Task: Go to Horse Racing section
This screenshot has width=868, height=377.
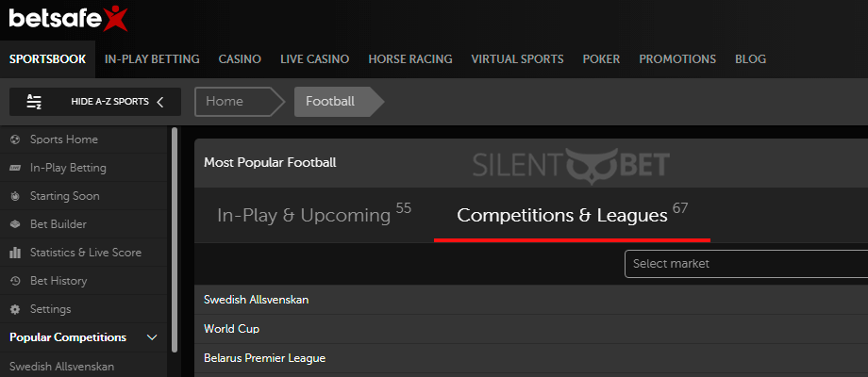Action: tap(410, 59)
